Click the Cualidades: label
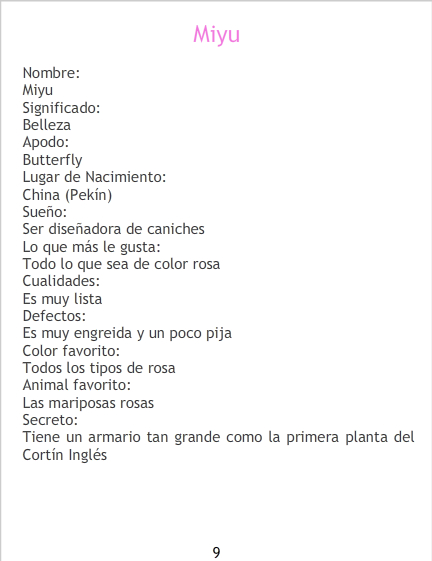 click(61, 281)
